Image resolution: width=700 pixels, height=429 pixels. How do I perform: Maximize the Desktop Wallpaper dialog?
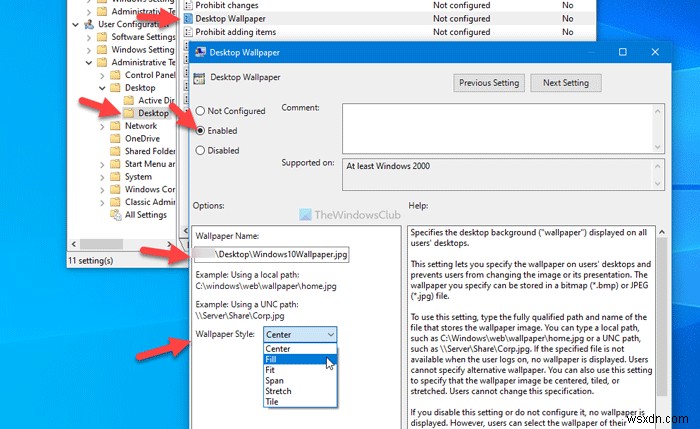[x=622, y=52]
